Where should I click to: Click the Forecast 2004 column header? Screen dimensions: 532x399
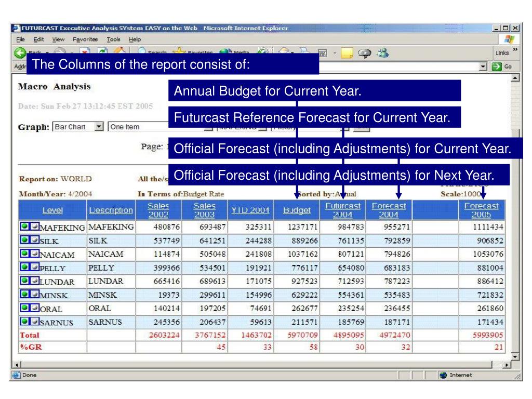[389, 210]
